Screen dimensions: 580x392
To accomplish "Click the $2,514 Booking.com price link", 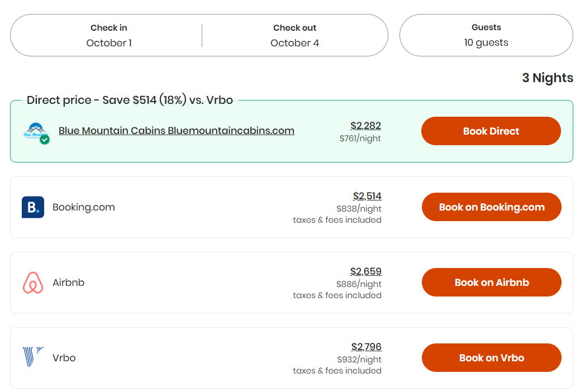I will click(x=367, y=196).
